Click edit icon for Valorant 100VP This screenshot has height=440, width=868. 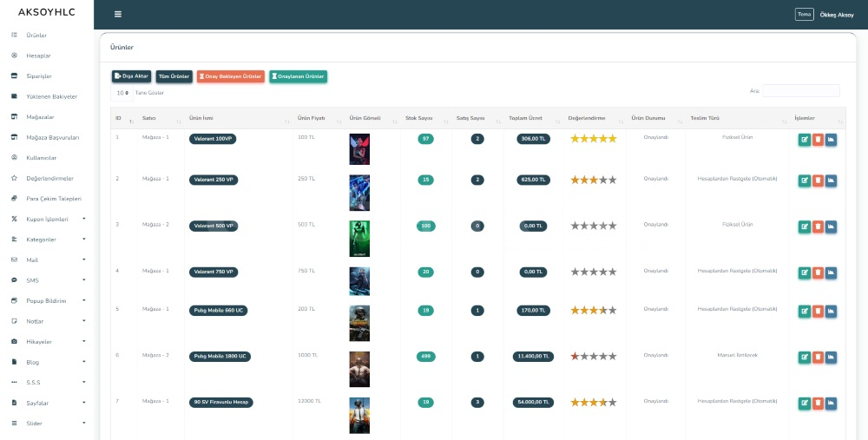805,139
